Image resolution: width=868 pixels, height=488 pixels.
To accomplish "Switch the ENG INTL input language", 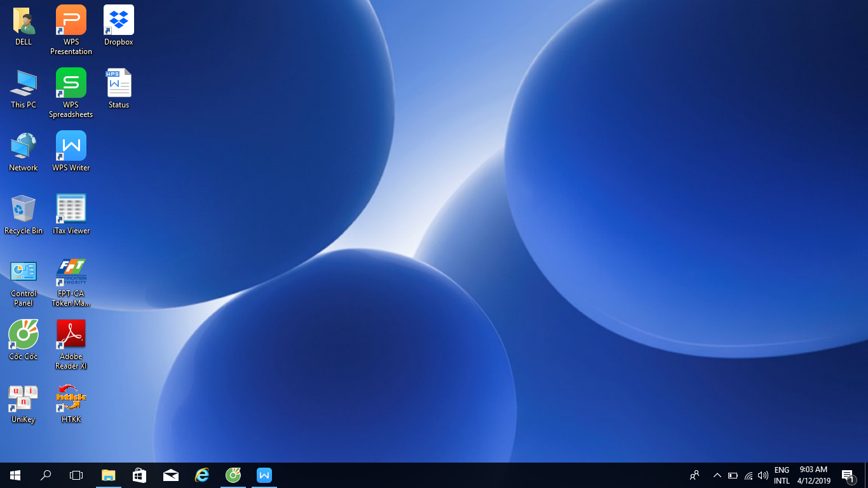I will 782,475.
